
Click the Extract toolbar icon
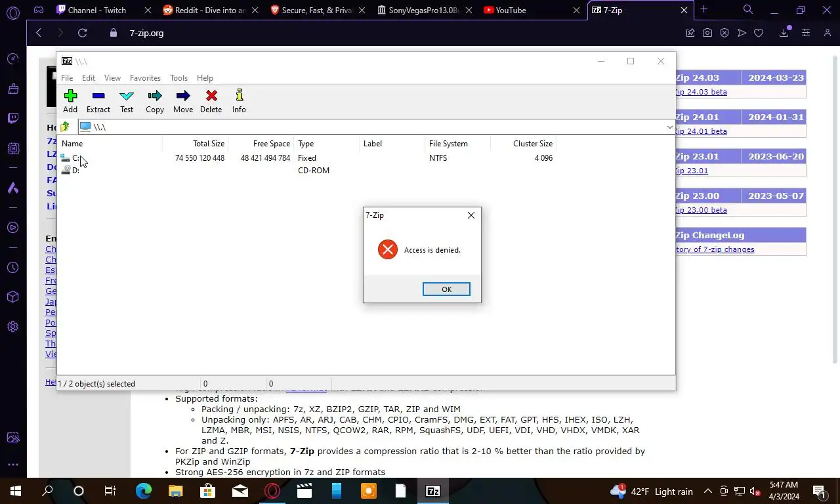98,101
